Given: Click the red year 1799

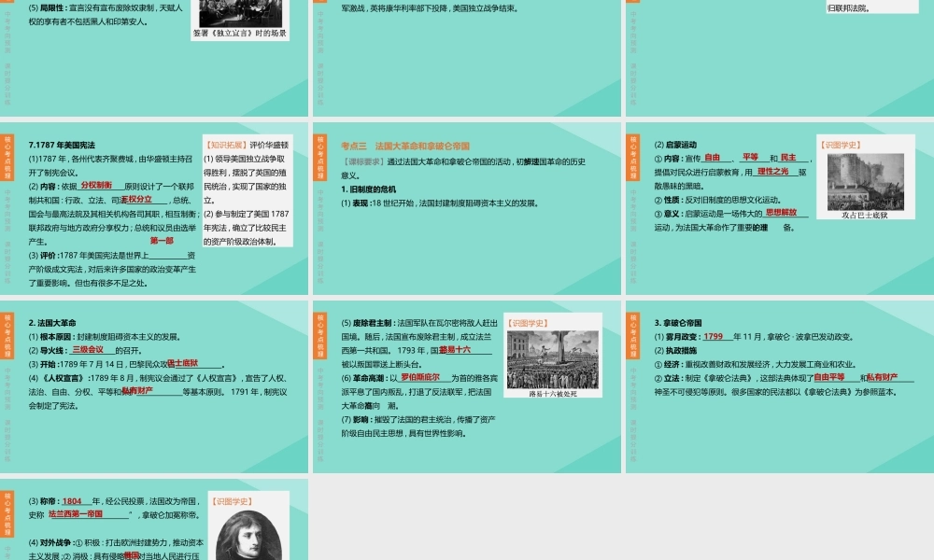Looking at the screenshot, I should click(x=713, y=336).
